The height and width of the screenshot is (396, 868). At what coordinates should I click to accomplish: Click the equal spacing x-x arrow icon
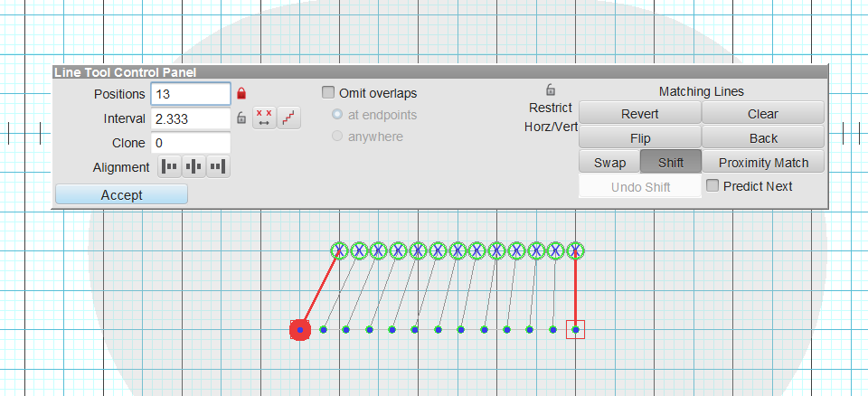[x=264, y=118]
